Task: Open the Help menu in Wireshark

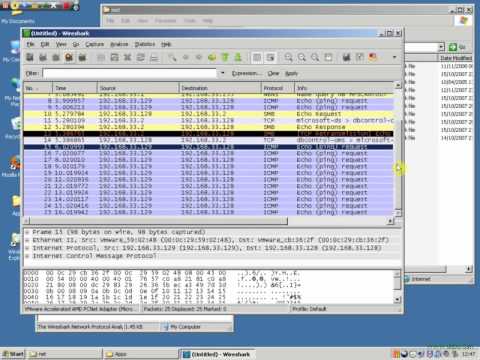Action: (166, 44)
